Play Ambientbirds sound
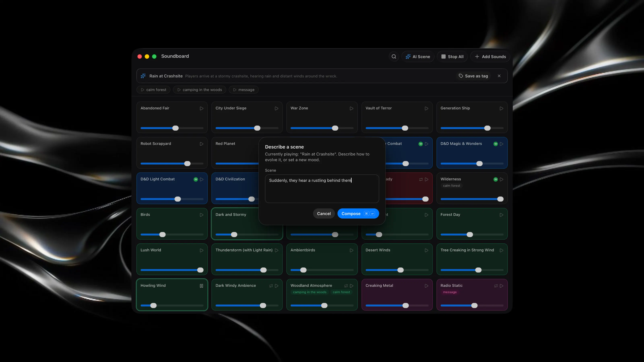Image resolution: width=644 pixels, height=362 pixels. point(352,250)
